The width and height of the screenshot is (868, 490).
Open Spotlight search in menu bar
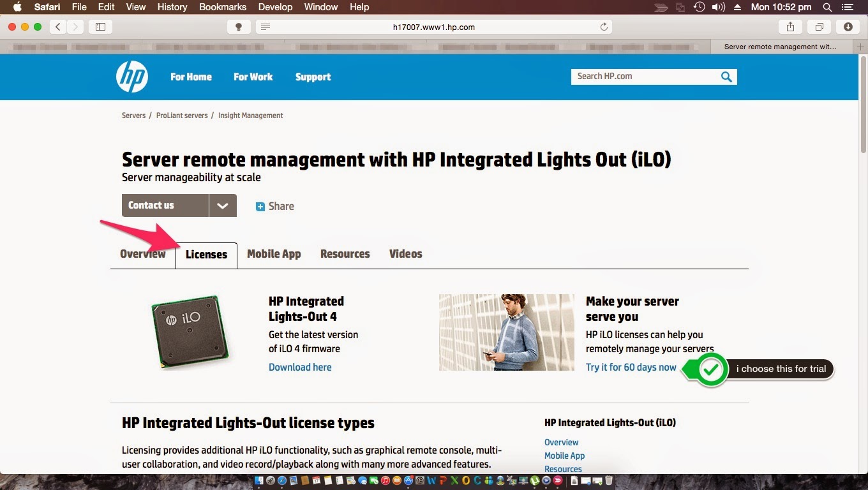[x=827, y=7]
